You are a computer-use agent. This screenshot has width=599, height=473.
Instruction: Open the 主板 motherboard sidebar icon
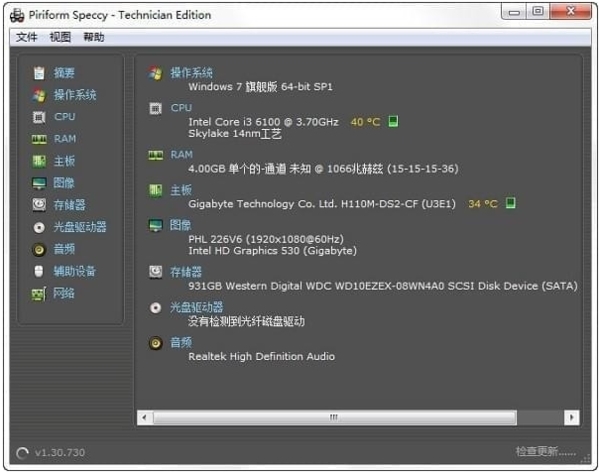click(x=39, y=161)
